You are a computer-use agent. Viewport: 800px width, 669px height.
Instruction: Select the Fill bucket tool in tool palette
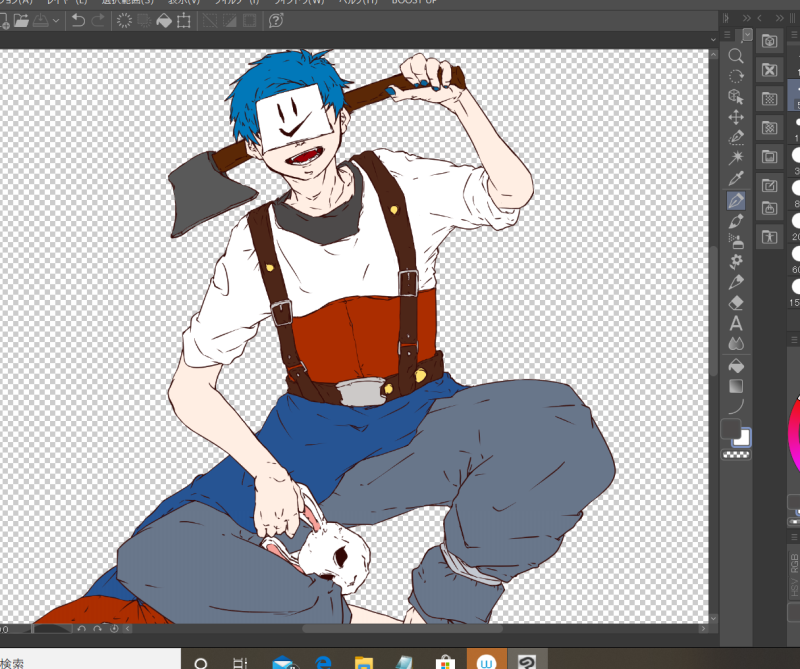pyautogui.click(x=736, y=364)
